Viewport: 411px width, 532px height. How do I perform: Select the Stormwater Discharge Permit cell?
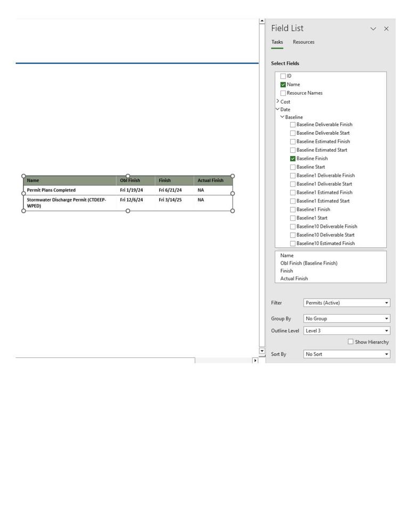pyautogui.click(x=70, y=203)
